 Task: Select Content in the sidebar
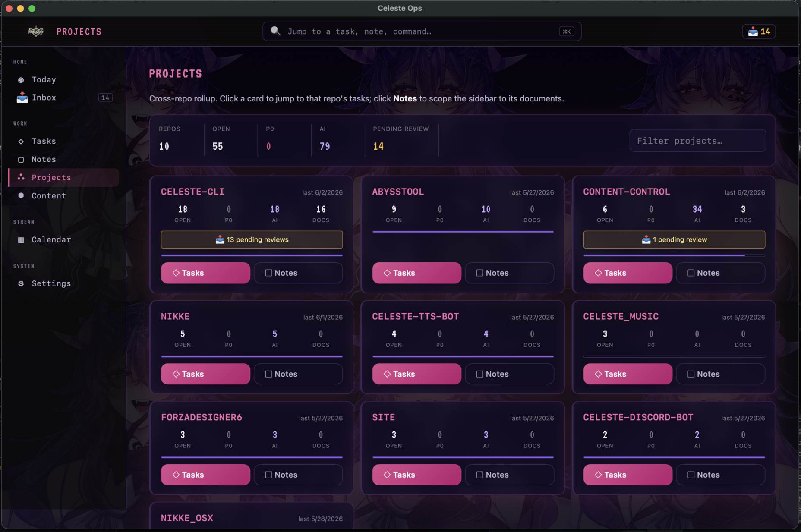click(x=63, y=195)
